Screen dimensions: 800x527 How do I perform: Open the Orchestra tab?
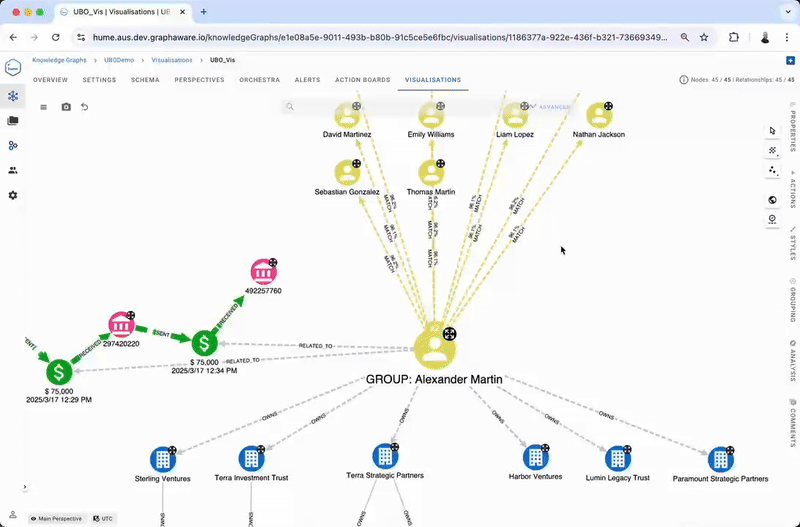pos(259,80)
